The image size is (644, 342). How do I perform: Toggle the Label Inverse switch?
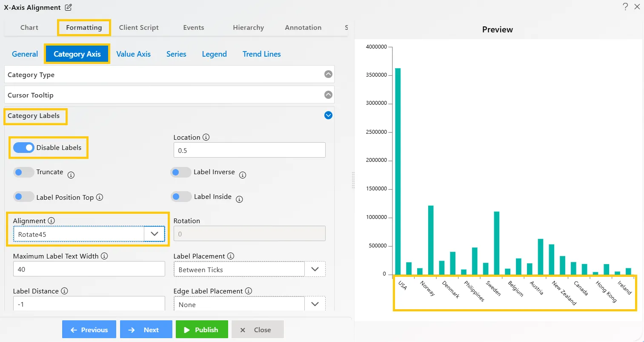(x=181, y=172)
